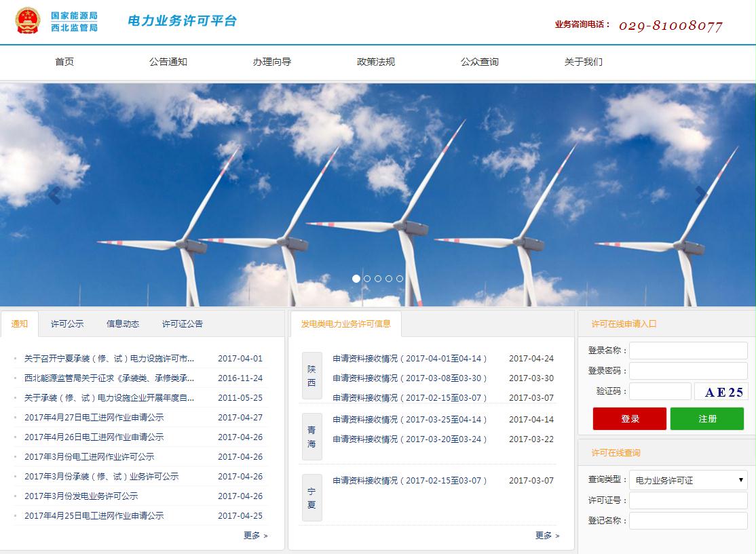Focus the 登录名称 input field
The width and height of the screenshot is (756, 554).
688,351
